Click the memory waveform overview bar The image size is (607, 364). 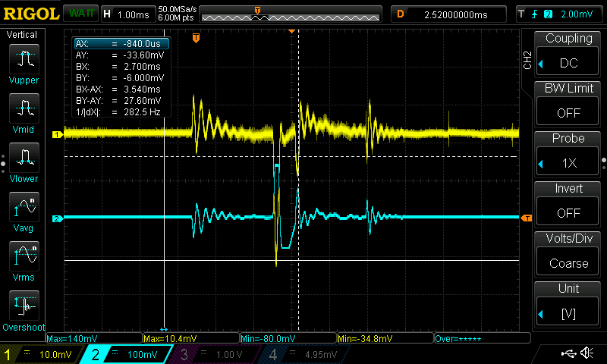[x=291, y=14]
